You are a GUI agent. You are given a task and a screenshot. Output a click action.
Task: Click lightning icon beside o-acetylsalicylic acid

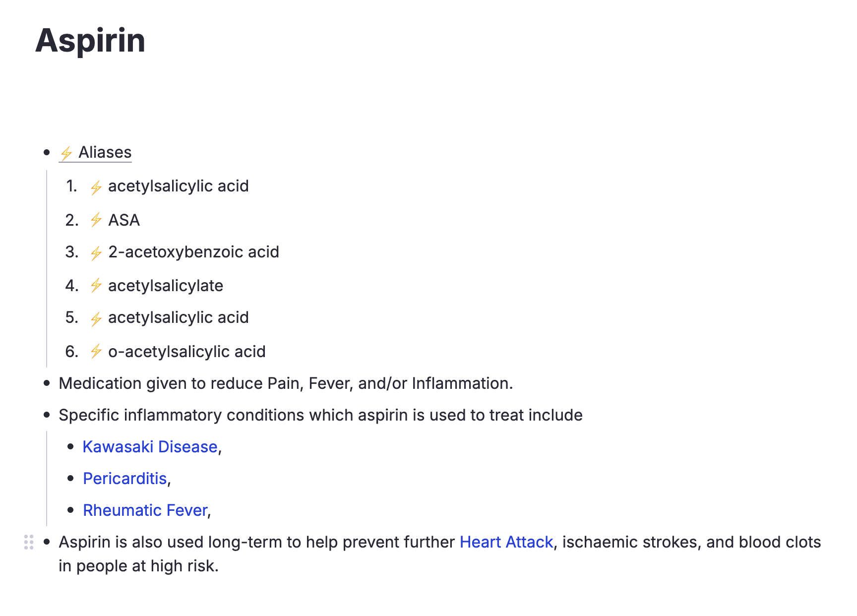coord(96,352)
